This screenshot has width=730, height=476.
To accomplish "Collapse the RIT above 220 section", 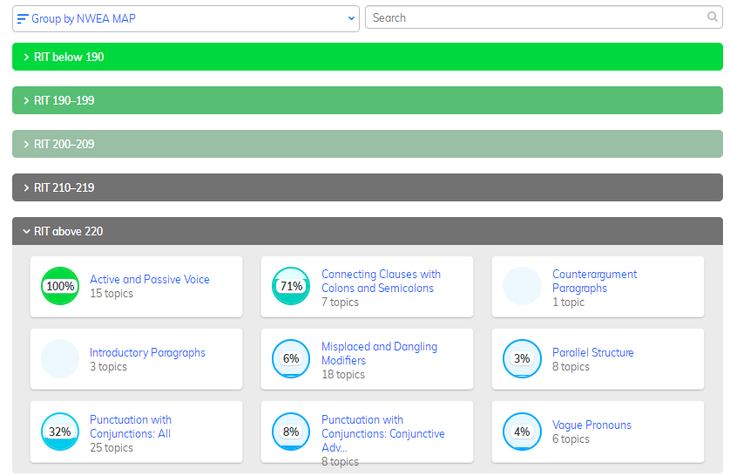I will (x=367, y=231).
